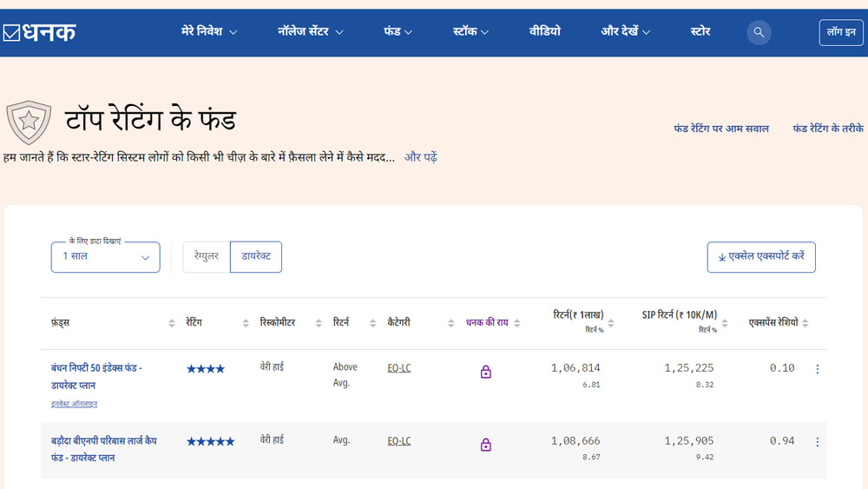Switch to रेग्युलर plan toggle

pyautogui.click(x=207, y=257)
